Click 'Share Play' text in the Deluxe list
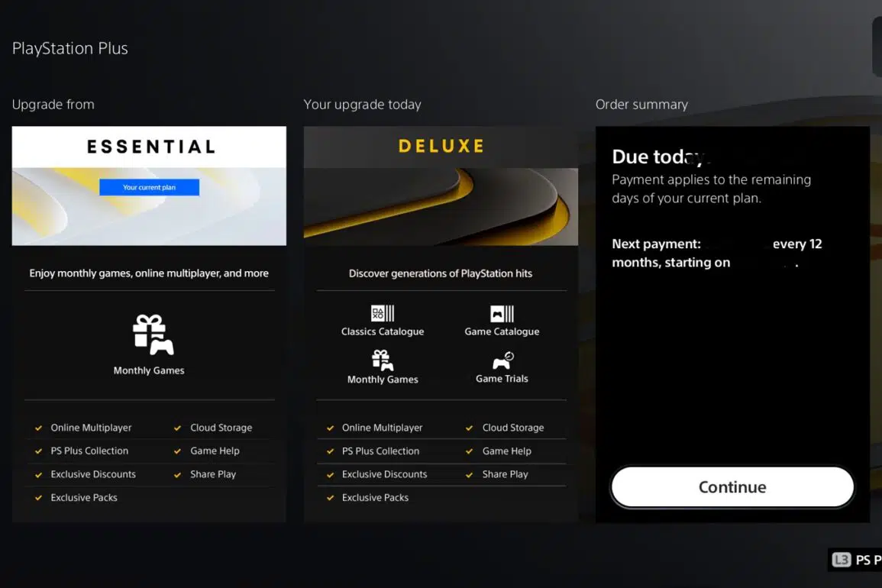The image size is (882, 588). tap(505, 474)
